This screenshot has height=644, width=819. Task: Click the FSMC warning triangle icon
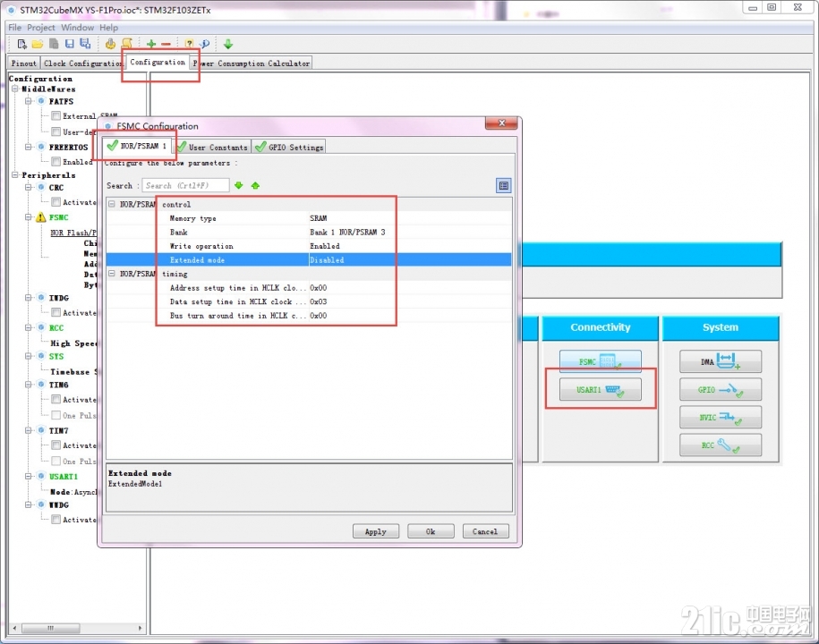(41, 217)
